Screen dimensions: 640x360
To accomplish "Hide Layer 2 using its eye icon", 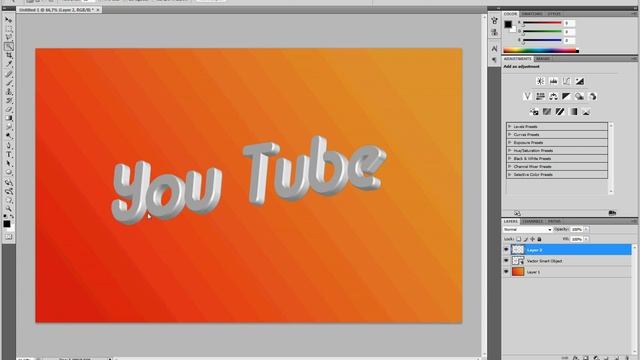I will click(506, 249).
